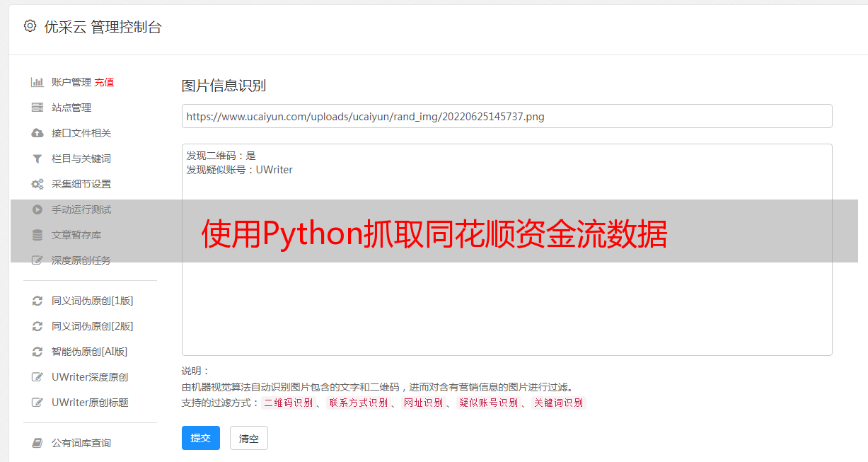Click the refresh icon beside 同义词伪原创[1版]
The height and width of the screenshot is (462, 868).
37,301
